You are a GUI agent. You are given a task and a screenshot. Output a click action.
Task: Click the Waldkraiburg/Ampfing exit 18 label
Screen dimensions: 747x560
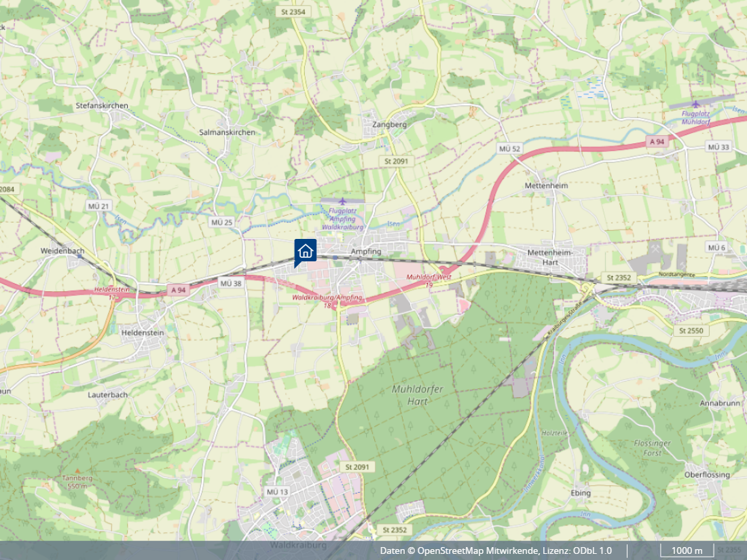[x=327, y=301]
